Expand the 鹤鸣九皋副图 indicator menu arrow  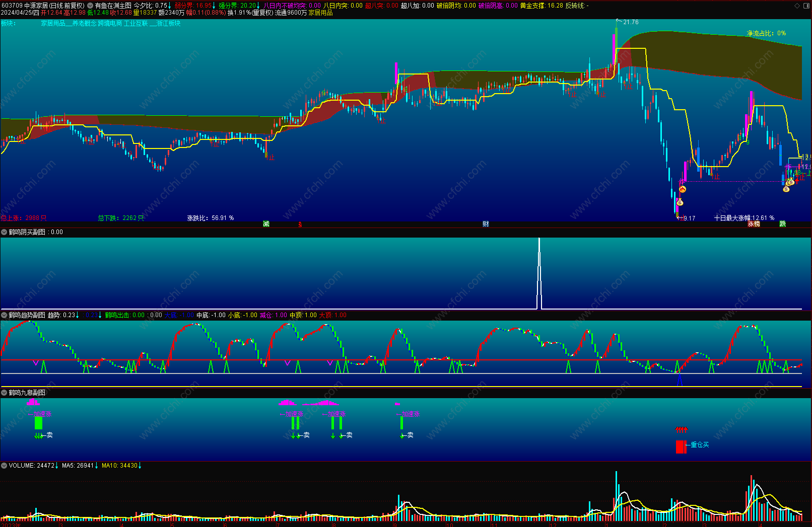[4, 393]
